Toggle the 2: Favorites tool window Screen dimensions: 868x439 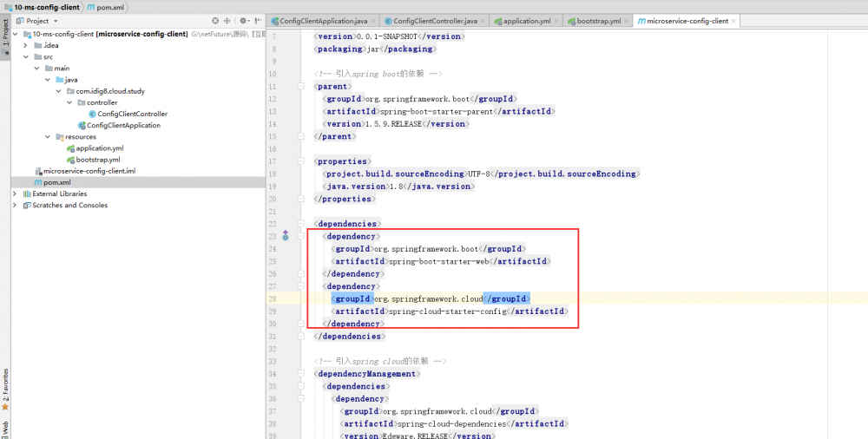tap(4, 388)
